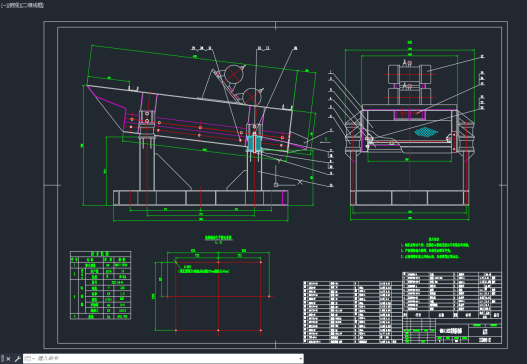Select the red foundation bolt layout rectangle
527x364 pixels.
pos(218,296)
